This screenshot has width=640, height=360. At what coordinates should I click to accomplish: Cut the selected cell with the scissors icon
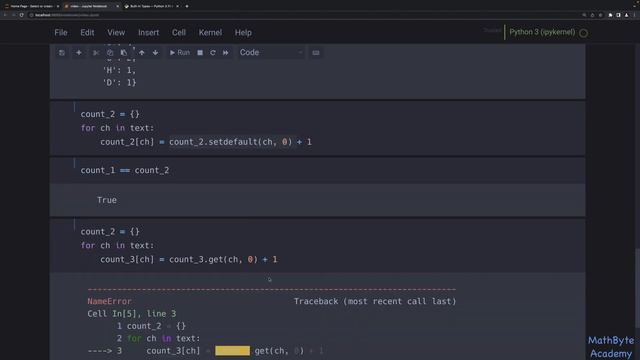[96, 53]
